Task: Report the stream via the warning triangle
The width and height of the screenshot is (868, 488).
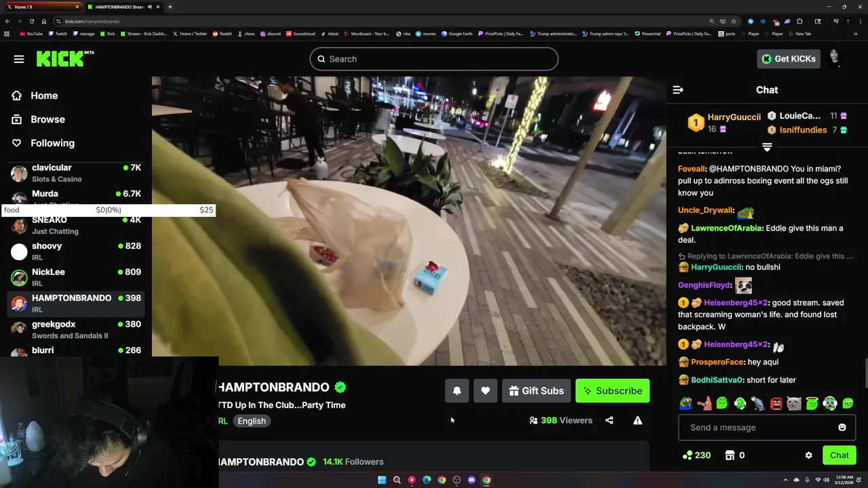Action: tap(637, 420)
